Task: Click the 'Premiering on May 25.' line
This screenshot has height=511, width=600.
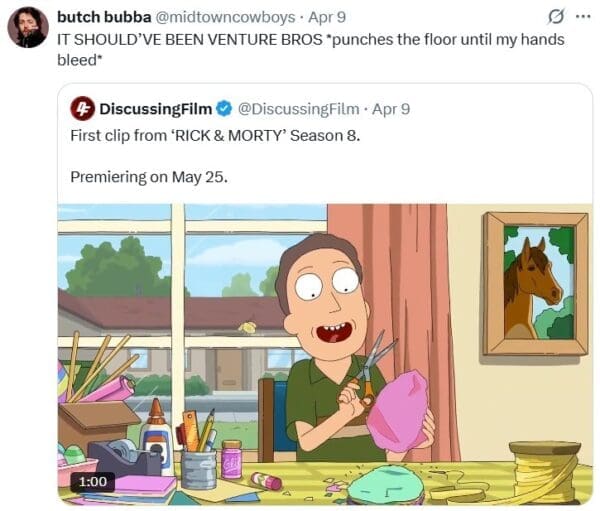Action: coord(149,177)
